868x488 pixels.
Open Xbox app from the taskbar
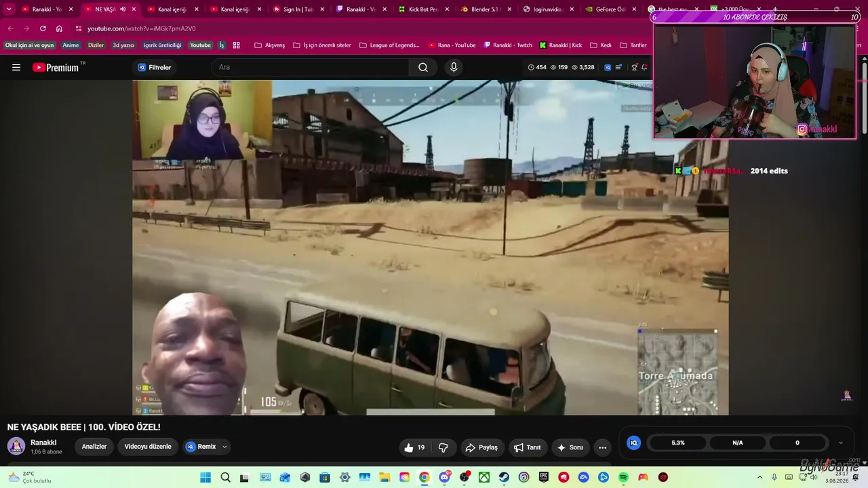pos(484,477)
